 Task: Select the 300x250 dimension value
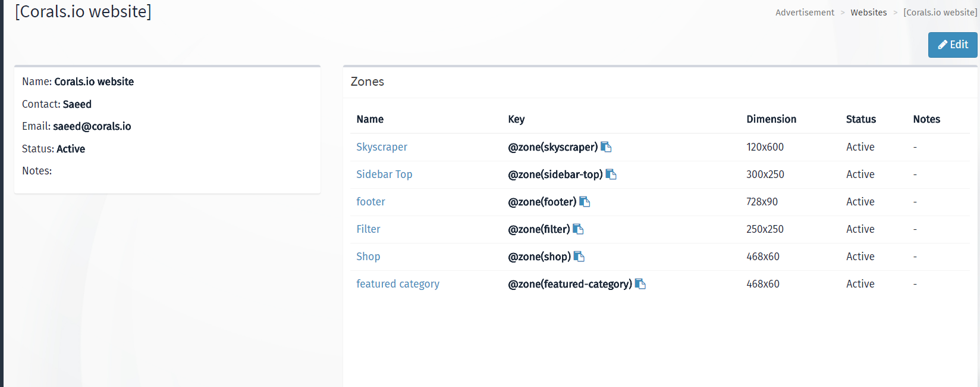[x=765, y=174]
